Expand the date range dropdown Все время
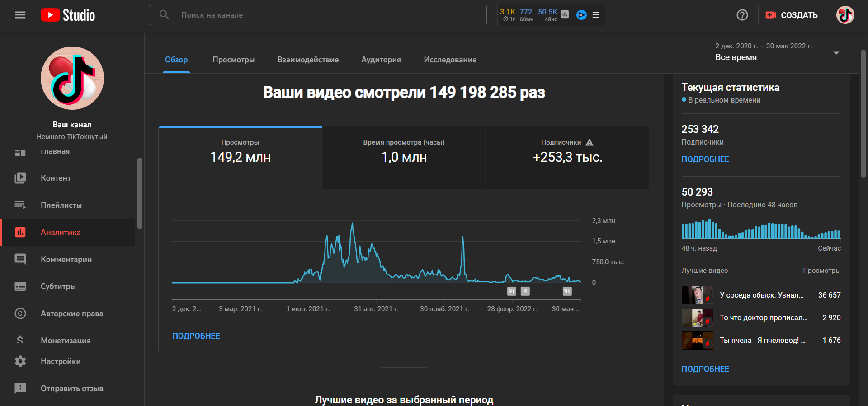 tap(777, 53)
